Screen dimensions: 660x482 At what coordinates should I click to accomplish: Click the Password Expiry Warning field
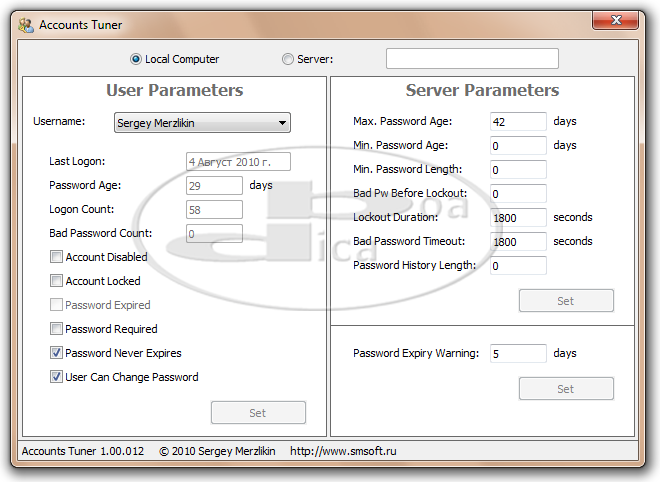point(518,353)
